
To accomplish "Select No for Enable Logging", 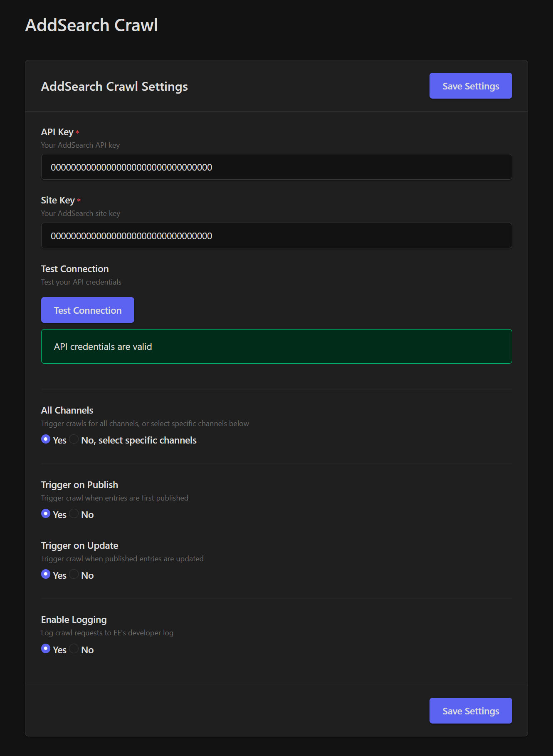I will [74, 649].
